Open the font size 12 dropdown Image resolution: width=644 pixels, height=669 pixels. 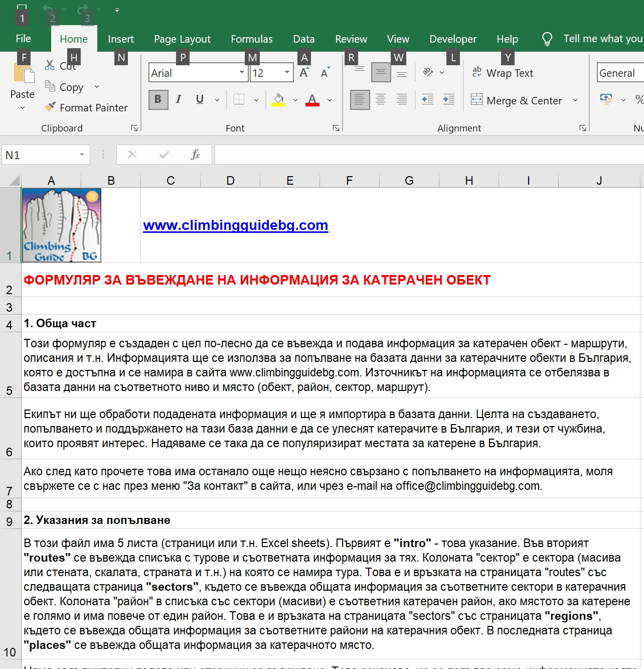(x=287, y=72)
